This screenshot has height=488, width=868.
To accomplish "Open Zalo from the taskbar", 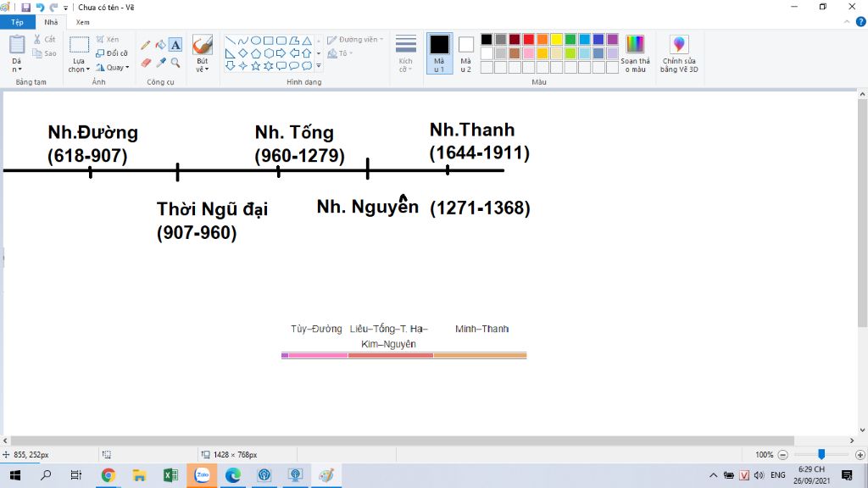I will (x=202, y=475).
